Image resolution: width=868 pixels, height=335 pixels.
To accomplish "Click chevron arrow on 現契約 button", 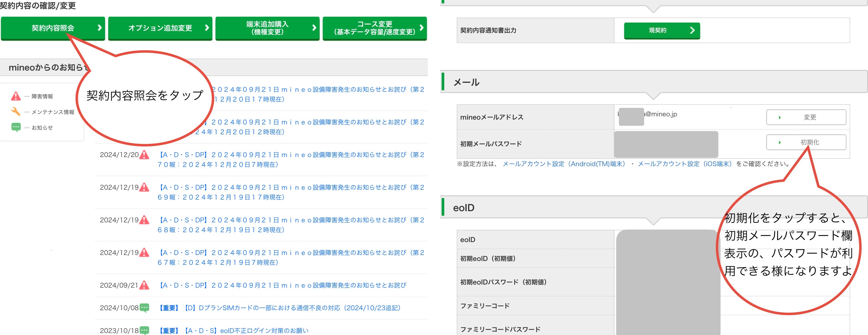I will (x=692, y=30).
